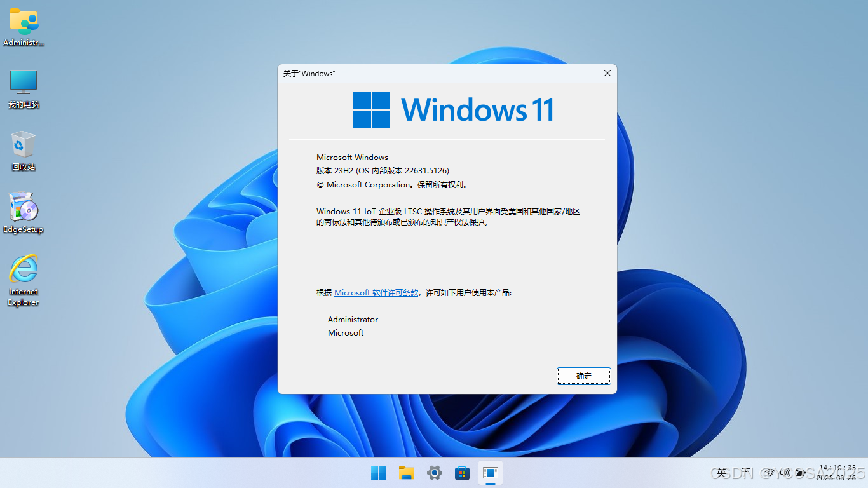Click the 关于"Windows" title bar text
The height and width of the screenshot is (488, 868).
click(x=309, y=74)
